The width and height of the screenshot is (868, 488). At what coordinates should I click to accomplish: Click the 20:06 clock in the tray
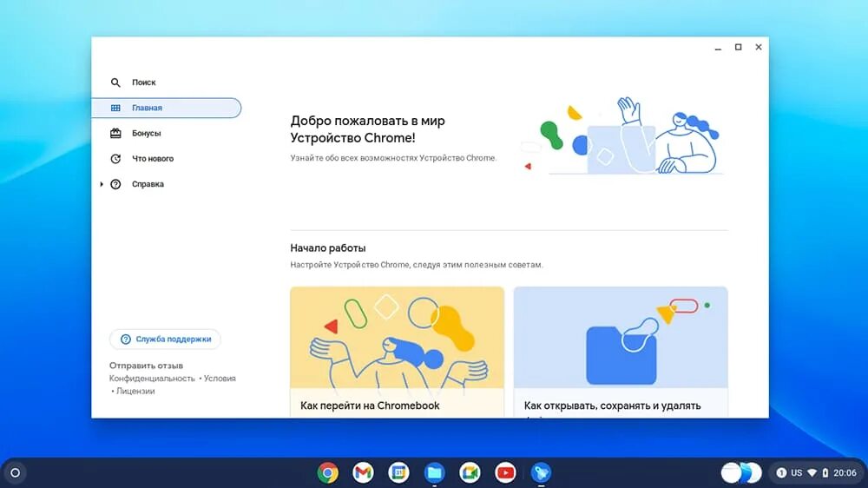point(845,473)
